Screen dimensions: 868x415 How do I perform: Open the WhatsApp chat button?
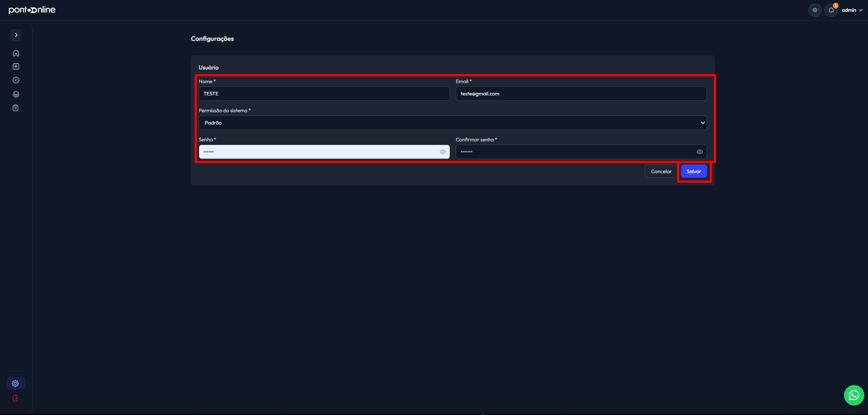pos(854,395)
